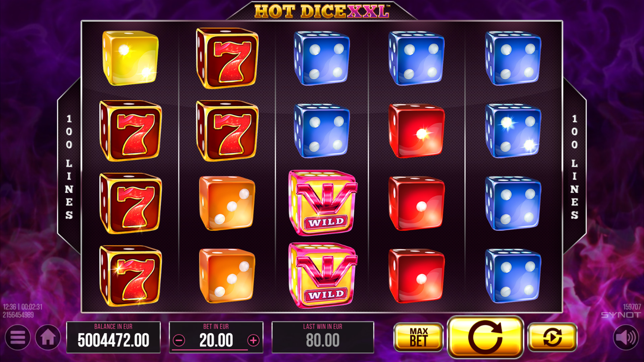The width and height of the screenshot is (644, 362).
Task: Click the last win 80.00 display
Action: click(323, 337)
